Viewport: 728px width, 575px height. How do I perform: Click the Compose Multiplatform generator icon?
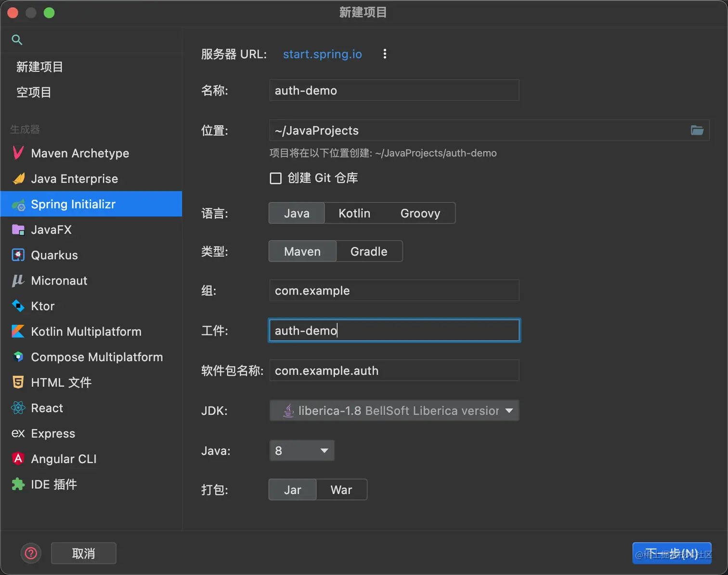pos(18,357)
